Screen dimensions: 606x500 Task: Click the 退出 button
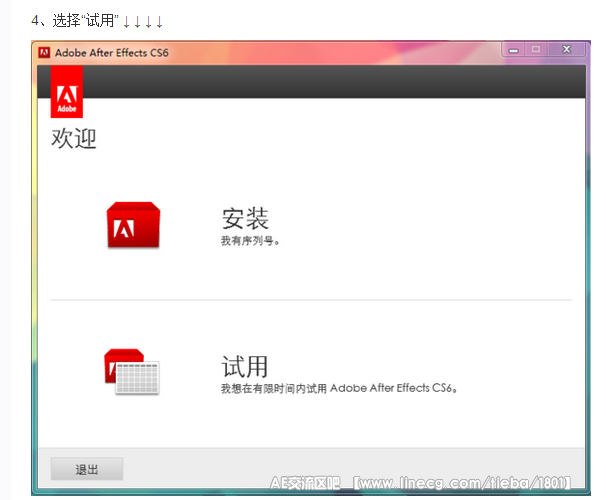(x=87, y=469)
